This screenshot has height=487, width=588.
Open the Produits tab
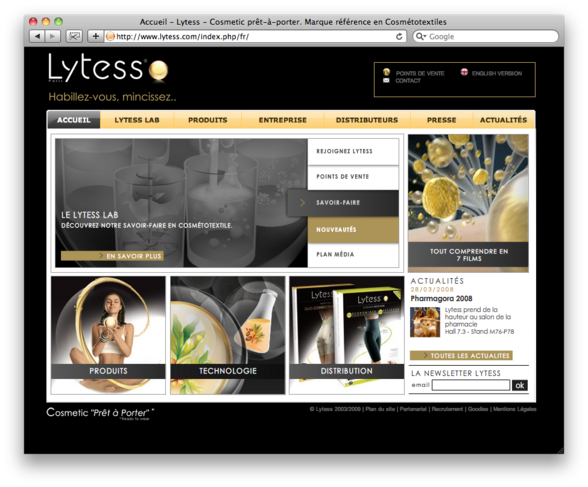click(x=208, y=120)
